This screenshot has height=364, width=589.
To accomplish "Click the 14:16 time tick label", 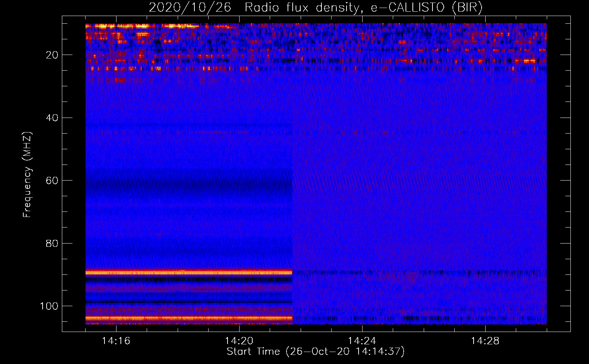I will (116, 341).
